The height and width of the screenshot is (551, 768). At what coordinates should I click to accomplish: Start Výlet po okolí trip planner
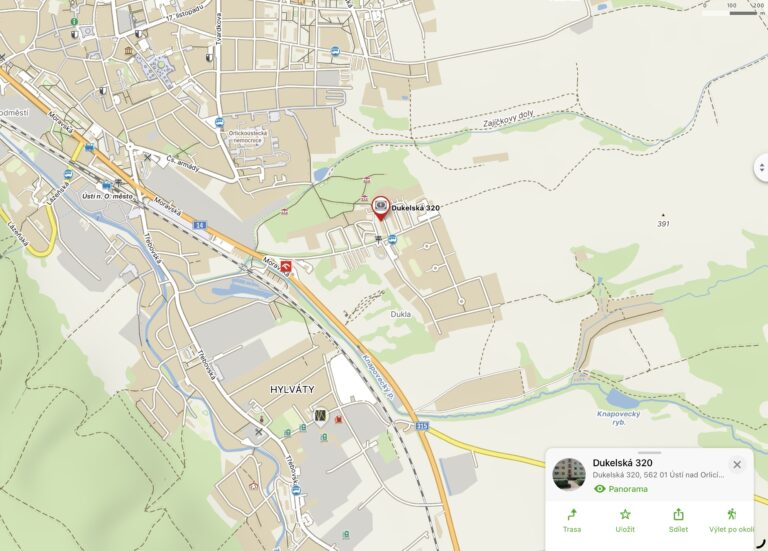(731, 521)
